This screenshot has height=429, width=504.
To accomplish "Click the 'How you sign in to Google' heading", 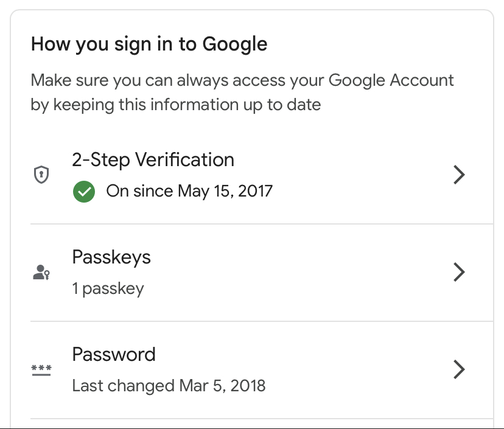I will 149,44.
